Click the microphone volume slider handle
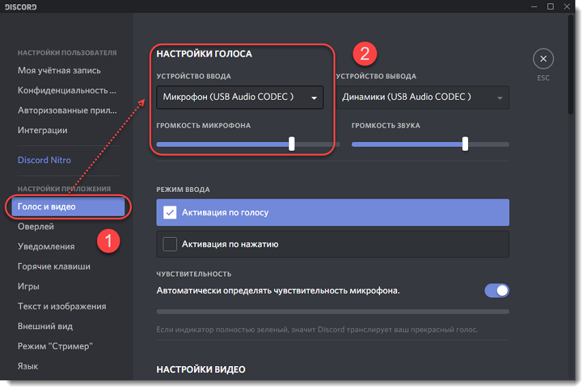 click(292, 143)
